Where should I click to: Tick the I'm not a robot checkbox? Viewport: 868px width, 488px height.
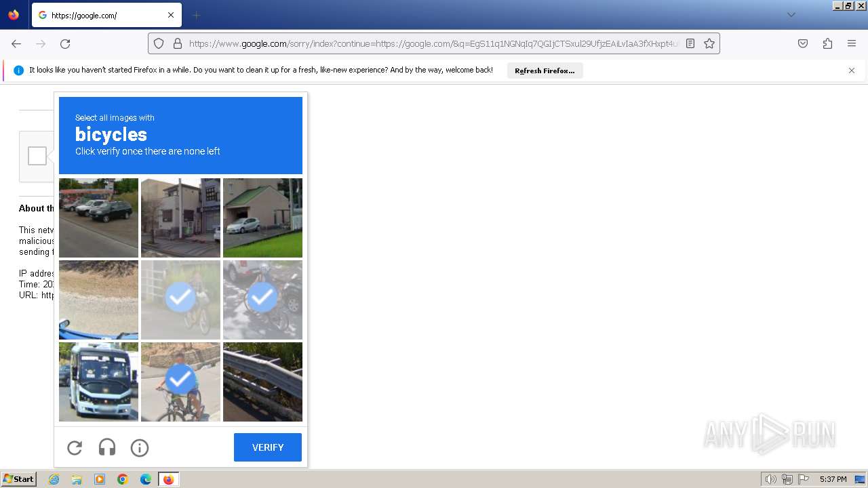pyautogui.click(x=37, y=156)
